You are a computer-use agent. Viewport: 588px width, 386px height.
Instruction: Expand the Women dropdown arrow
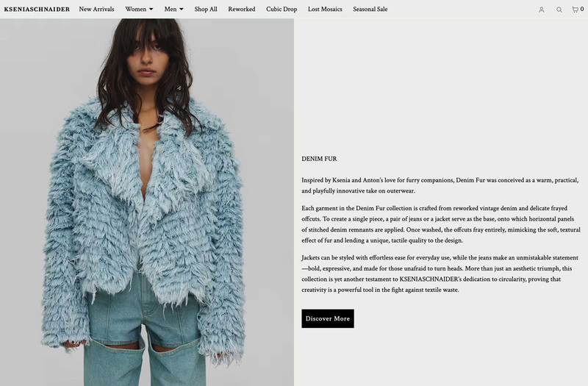click(151, 10)
